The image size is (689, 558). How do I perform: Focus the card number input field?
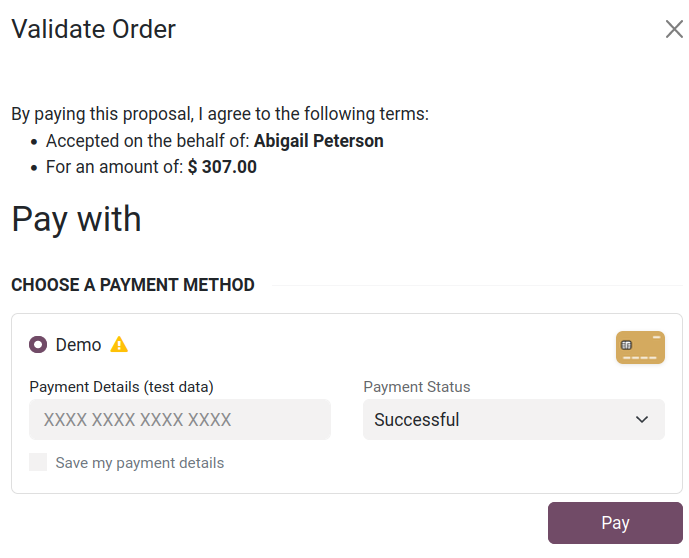(180, 420)
